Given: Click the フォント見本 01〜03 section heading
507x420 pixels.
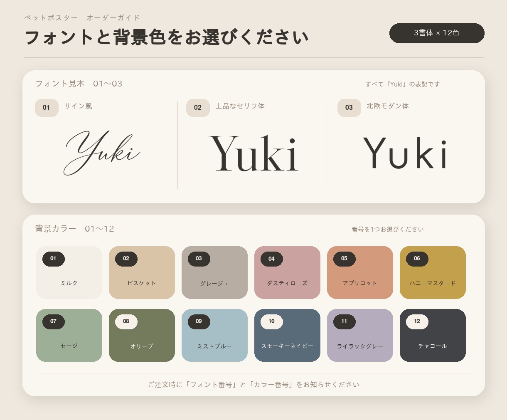Looking at the screenshot, I should (79, 84).
